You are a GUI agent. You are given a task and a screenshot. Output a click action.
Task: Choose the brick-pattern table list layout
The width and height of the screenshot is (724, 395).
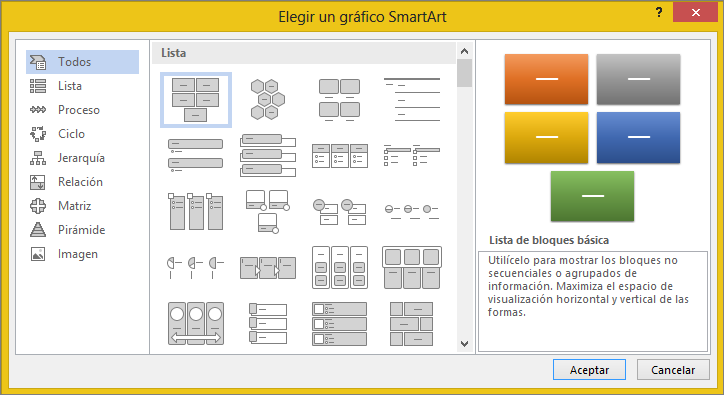click(x=412, y=324)
